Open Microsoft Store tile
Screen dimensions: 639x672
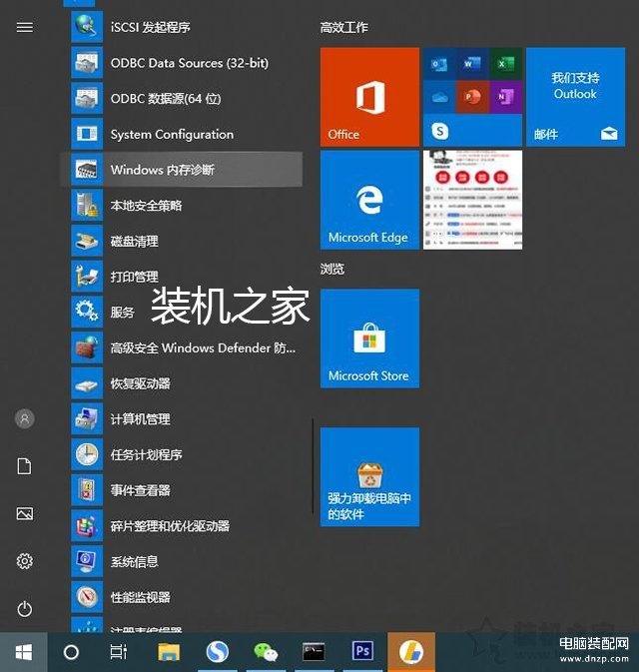coord(369,338)
